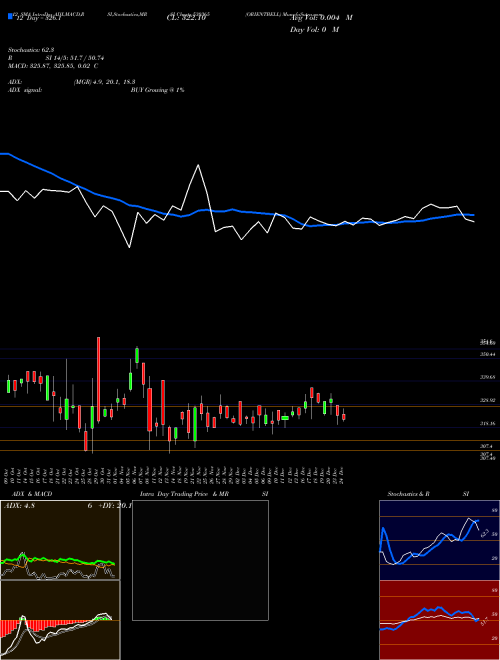Click the 318.16 price axis label
This screenshot has height=660, width=500.
click(487, 424)
